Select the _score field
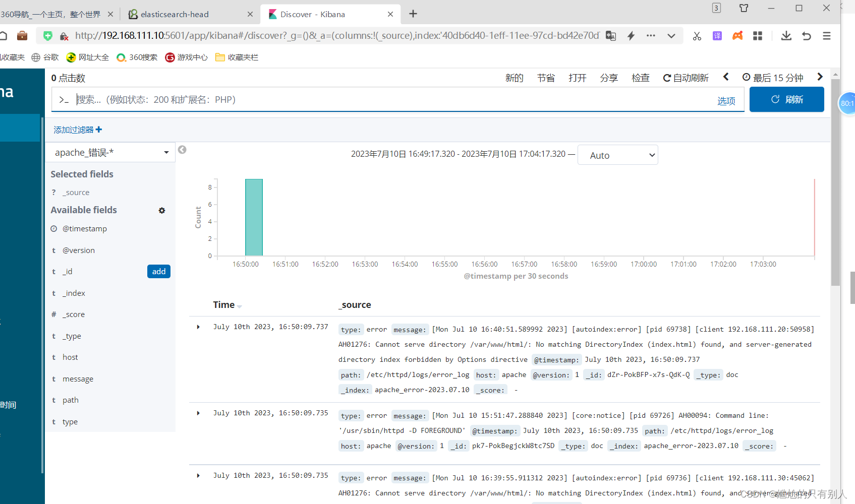 74,314
